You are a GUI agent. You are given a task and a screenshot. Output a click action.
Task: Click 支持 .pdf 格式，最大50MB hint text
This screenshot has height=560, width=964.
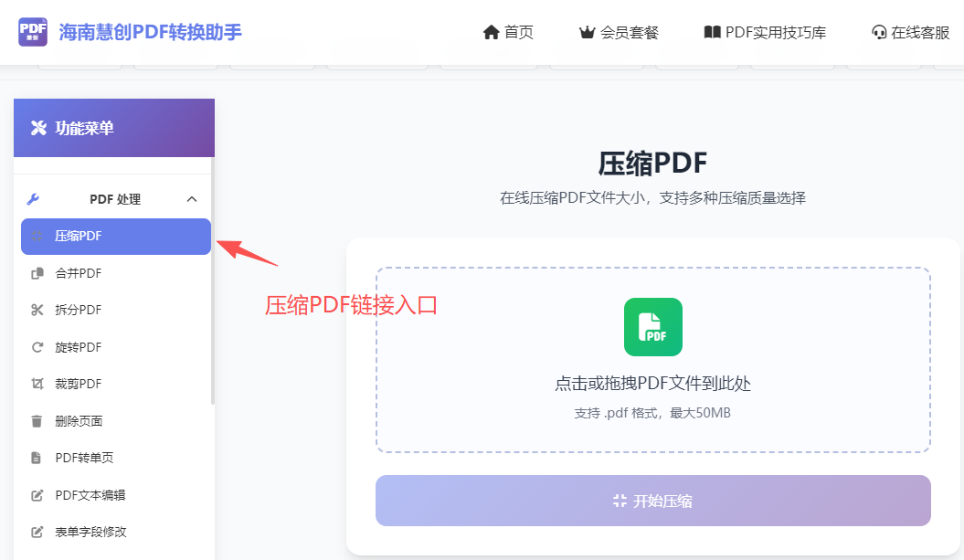tap(652, 413)
